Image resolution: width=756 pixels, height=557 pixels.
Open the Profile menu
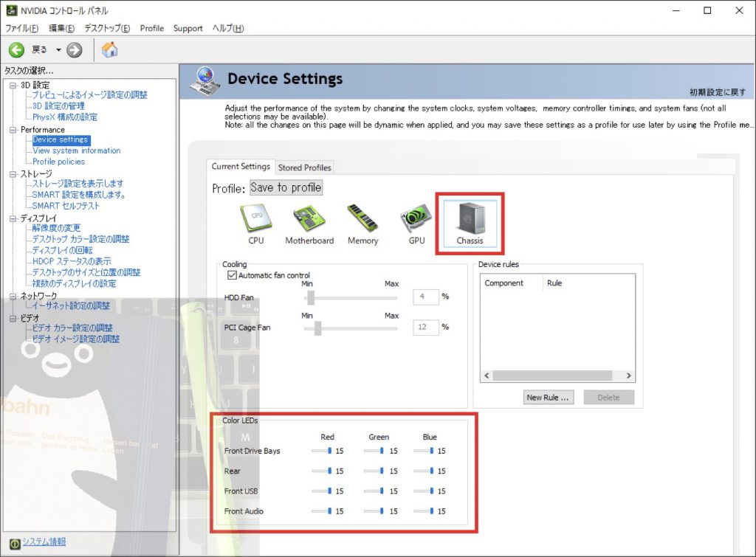pyautogui.click(x=152, y=29)
